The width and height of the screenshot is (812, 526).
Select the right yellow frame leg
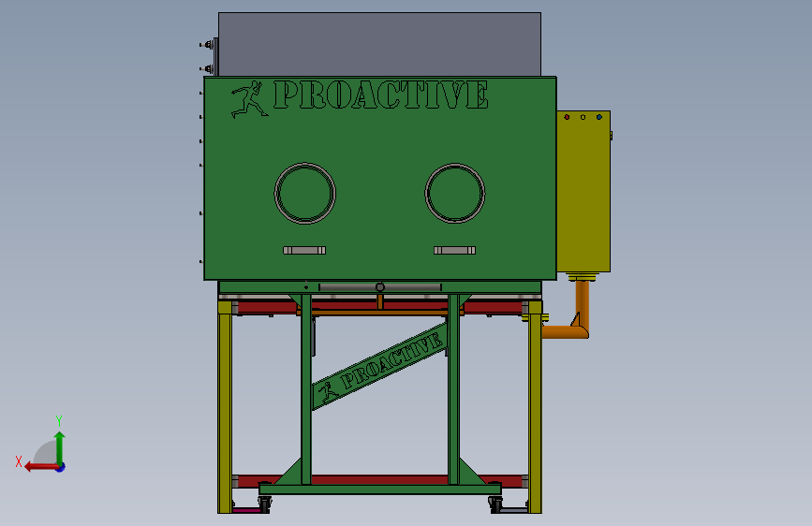(x=535, y=407)
